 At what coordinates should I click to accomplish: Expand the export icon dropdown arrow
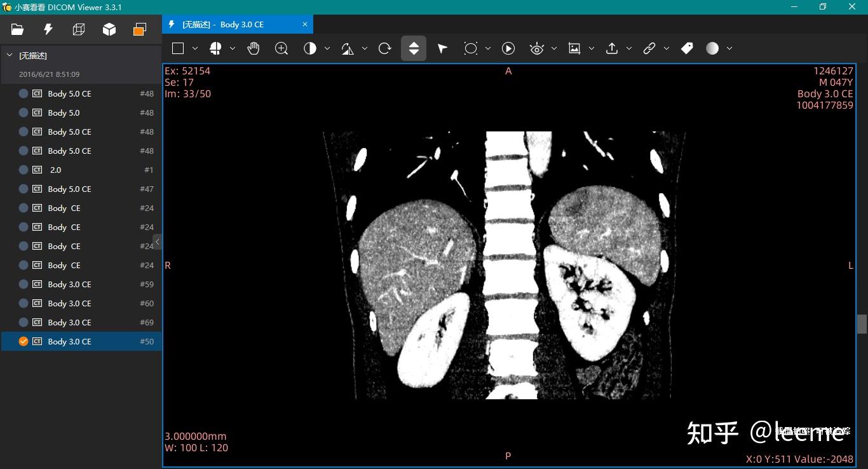point(629,48)
